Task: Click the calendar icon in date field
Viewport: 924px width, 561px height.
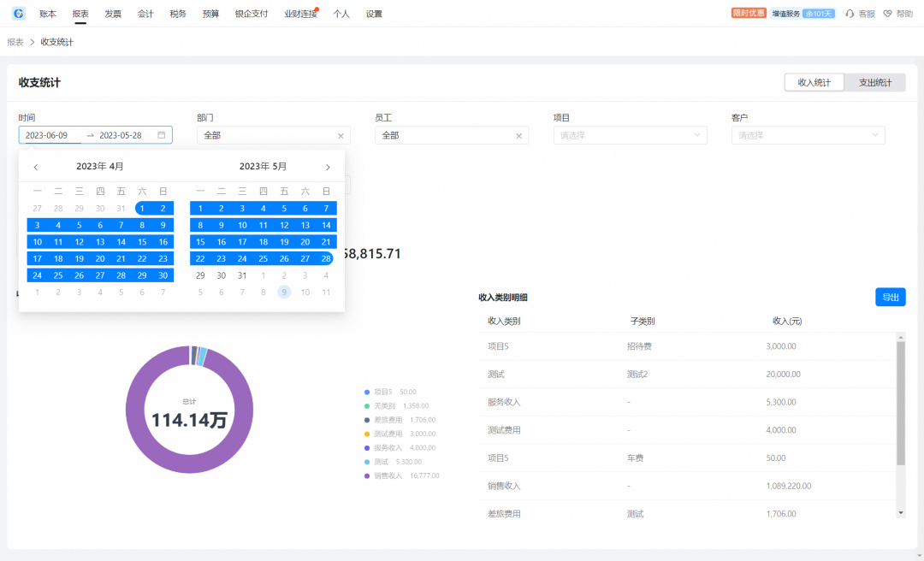Action: click(161, 135)
